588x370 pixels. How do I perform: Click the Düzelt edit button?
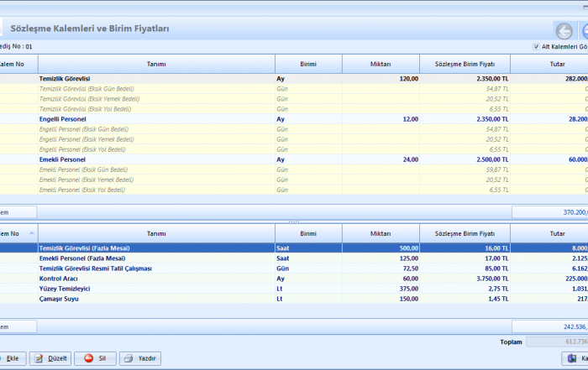50,358
